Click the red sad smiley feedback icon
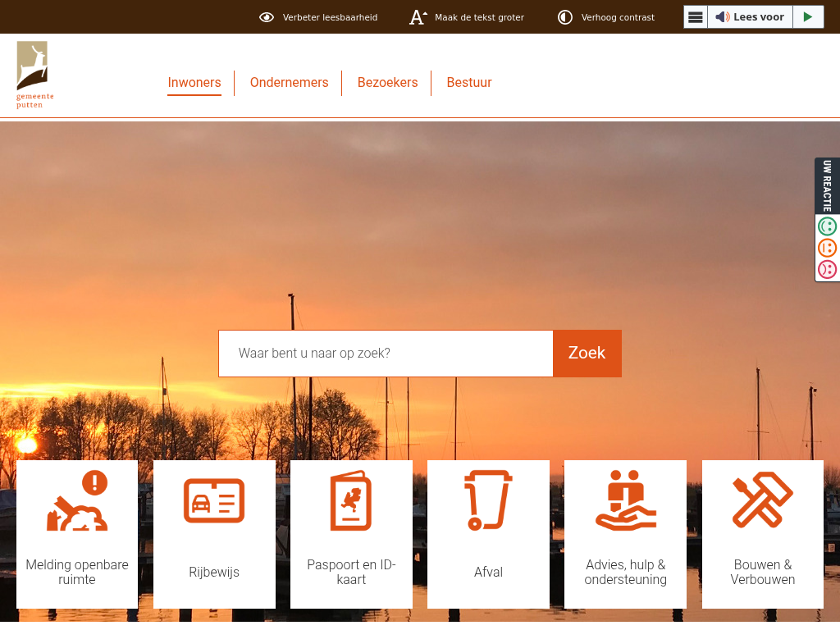Viewport: 840px width, 630px height. coord(827,269)
